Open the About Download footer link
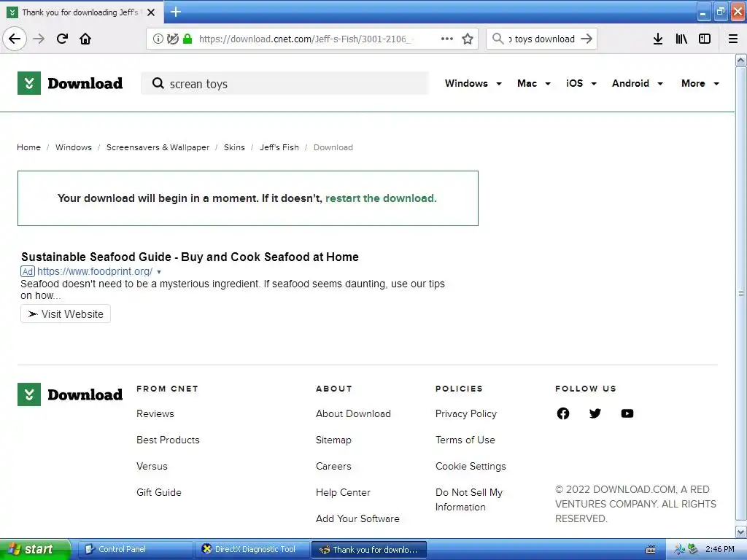This screenshot has width=747, height=560. pyautogui.click(x=354, y=414)
